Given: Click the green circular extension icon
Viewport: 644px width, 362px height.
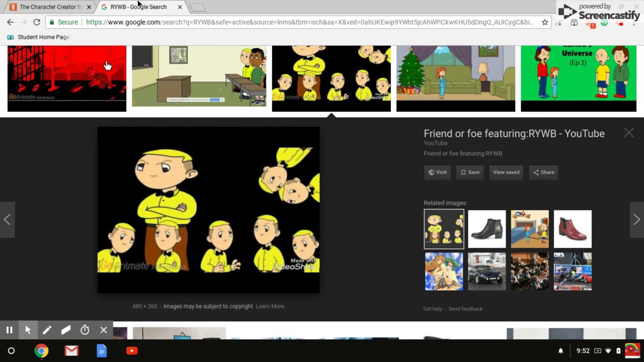Looking at the screenshot, I should click(x=604, y=23).
